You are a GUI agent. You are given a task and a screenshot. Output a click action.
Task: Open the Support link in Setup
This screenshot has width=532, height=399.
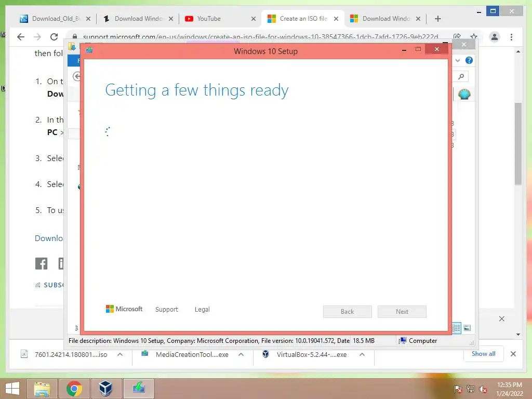click(x=167, y=310)
